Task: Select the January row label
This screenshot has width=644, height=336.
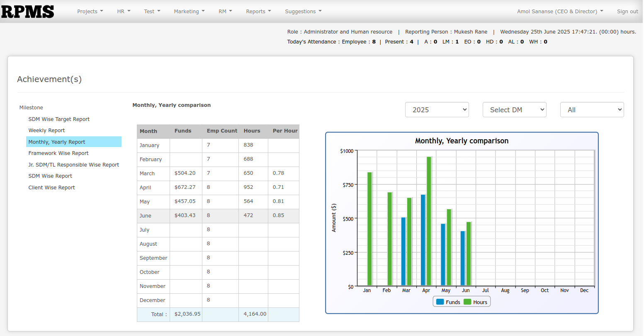Action: tap(149, 145)
